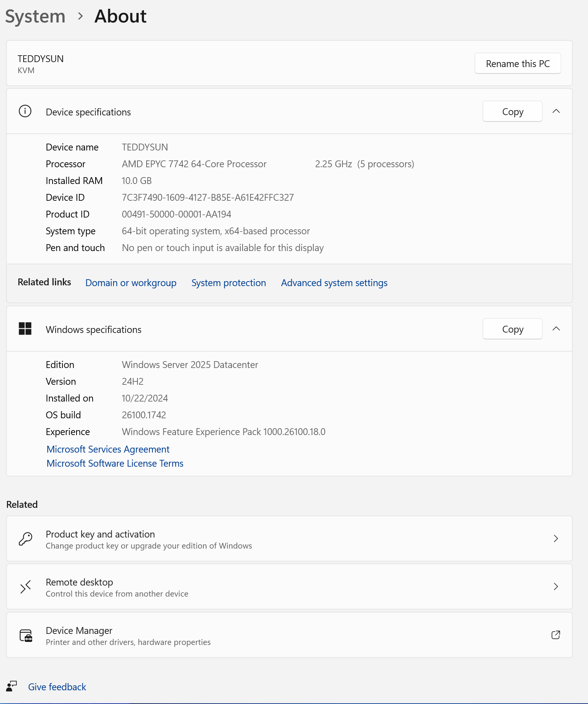Click the Device Manager icon

click(26, 635)
